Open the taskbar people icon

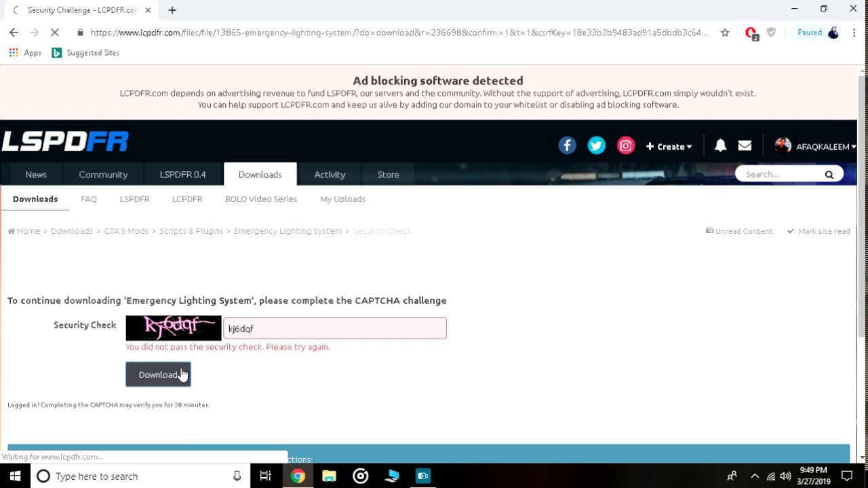coord(732,476)
